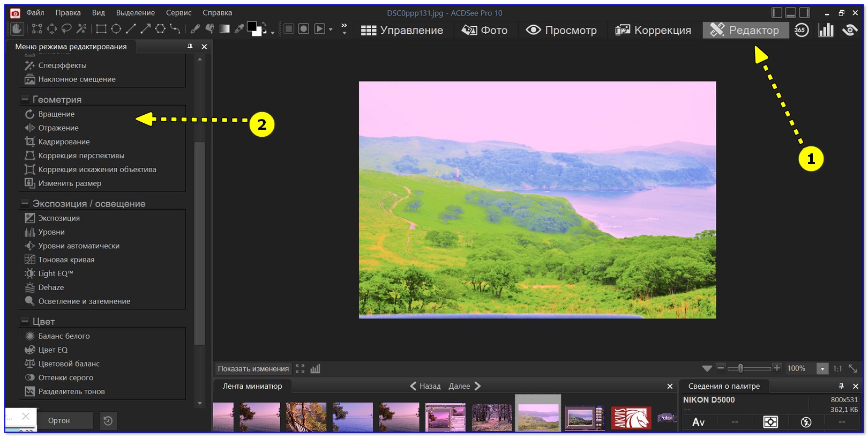This screenshot has height=437, width=868.
Task: Click the full screen toggle icon
Action: click(x=300, y=369)
